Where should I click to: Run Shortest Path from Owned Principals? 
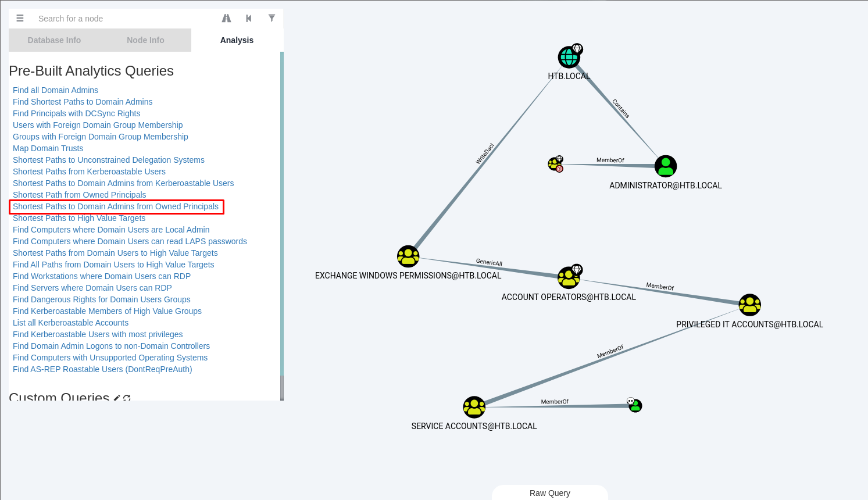(80, 195)
